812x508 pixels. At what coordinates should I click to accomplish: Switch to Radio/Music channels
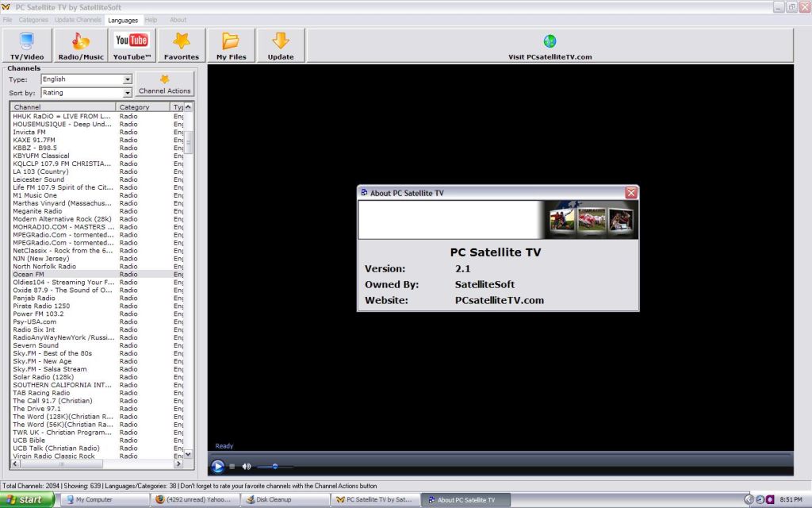pos(81,45)
